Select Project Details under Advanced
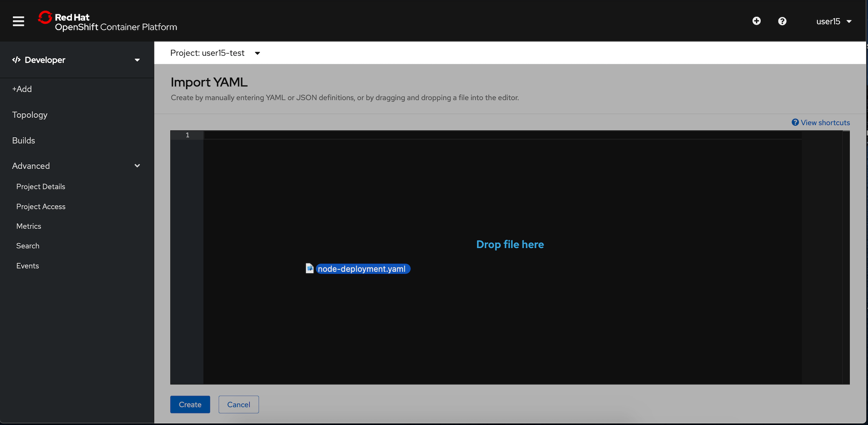 (x=40, y=187)
